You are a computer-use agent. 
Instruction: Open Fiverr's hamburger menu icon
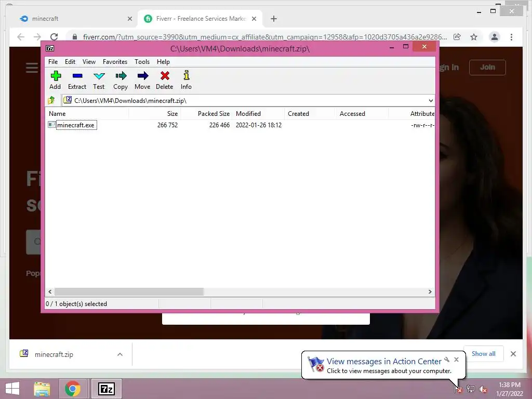pos(32,67)
